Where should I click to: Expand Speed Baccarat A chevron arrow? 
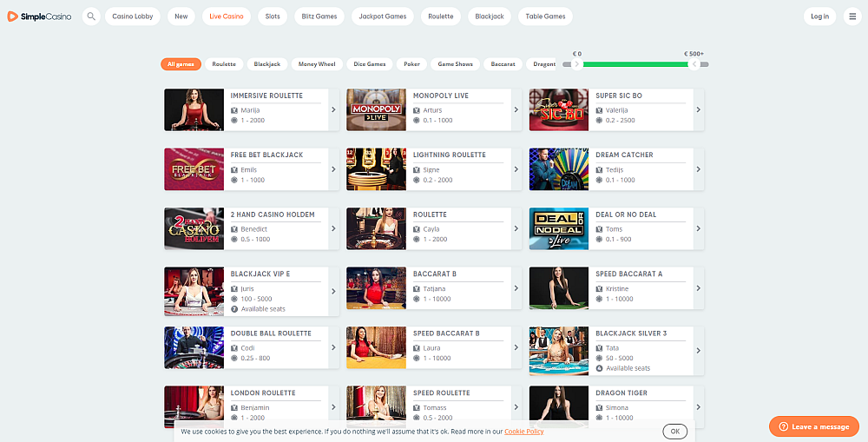pos(698,288)
